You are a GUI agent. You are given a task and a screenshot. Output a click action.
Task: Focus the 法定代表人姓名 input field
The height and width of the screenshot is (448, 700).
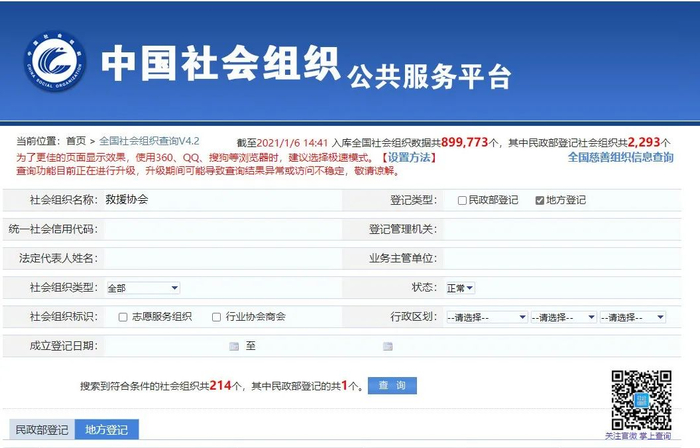click(223, 258)
